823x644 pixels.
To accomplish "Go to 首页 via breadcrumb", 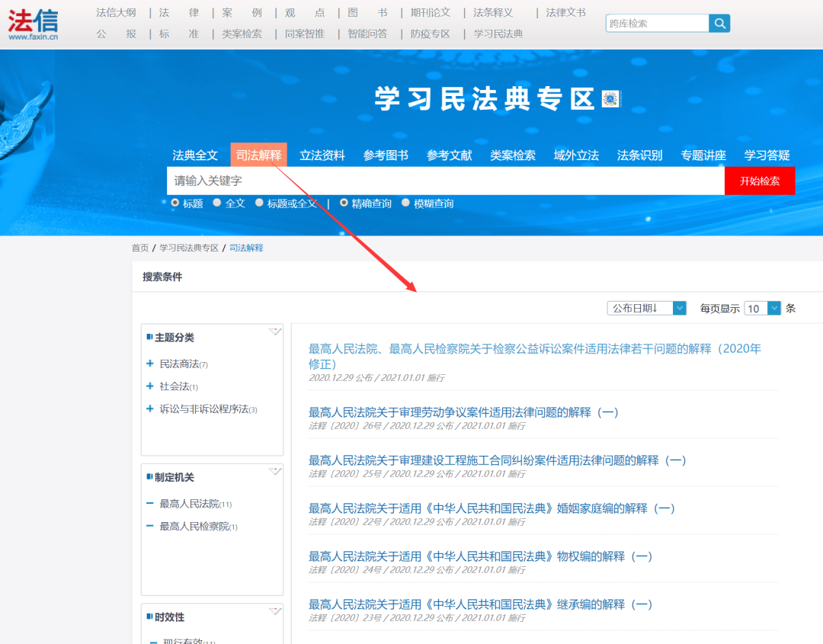I will (140, 248).
